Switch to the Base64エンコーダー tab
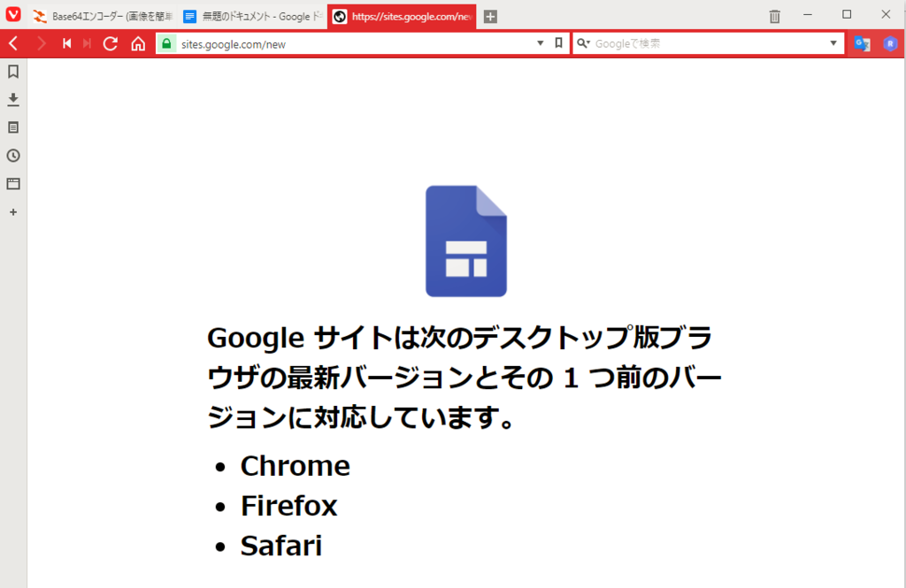 (x=103, y=16)
